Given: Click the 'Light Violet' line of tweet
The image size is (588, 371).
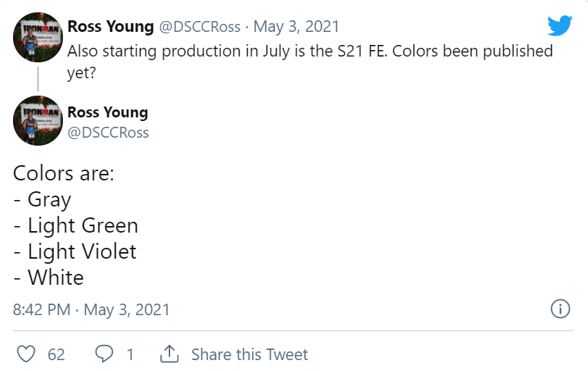Looking at the screenshot, I should (x=75, y=251).
